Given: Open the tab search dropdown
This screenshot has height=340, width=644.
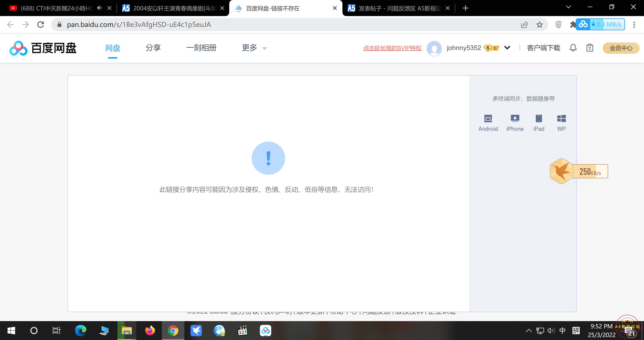Looking at the screenshot, I should pos(569,7).
